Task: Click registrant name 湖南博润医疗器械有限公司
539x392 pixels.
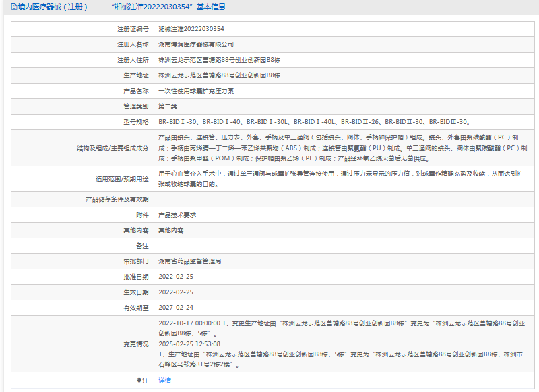Action: pyautogui.click(x=196, y=44)
